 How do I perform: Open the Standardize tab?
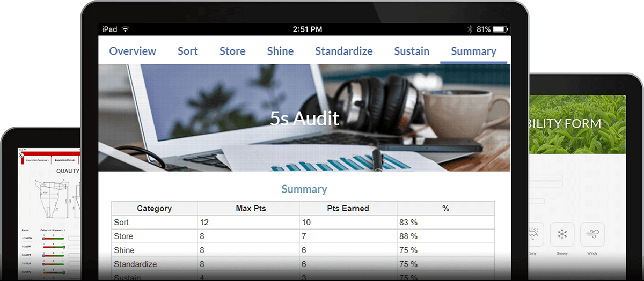pyautogui.click(x=343, y=51)
